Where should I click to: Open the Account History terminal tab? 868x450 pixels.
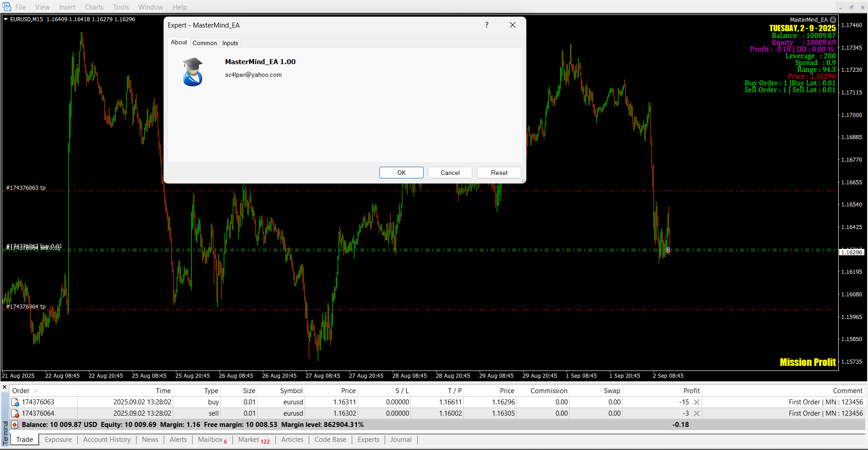[x=107, y=440]
